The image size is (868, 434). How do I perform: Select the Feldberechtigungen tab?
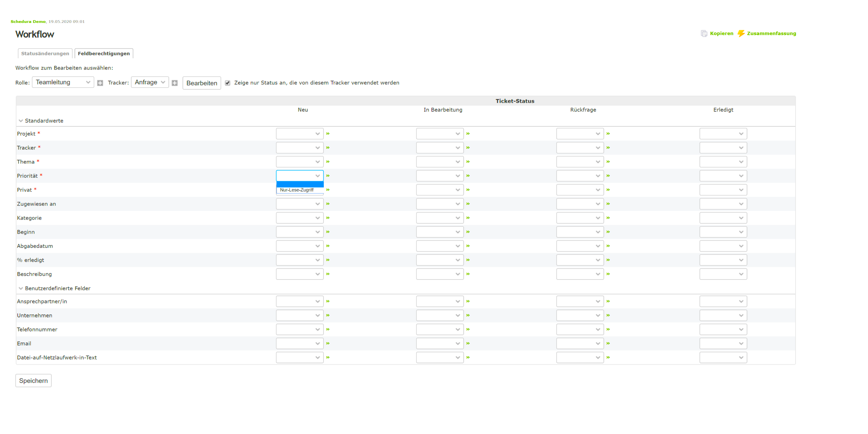(104, 54)
